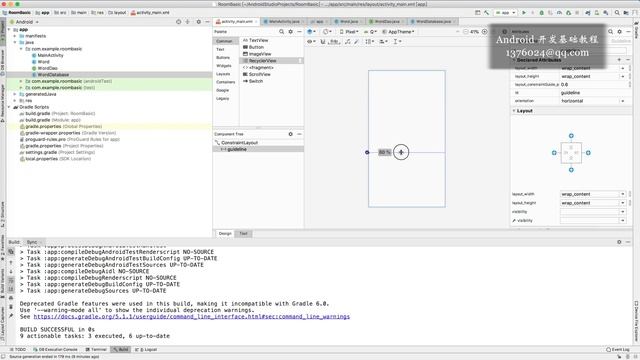640x360 pixels.
Task: Add a declared attribute with plus icon
Action: pyautogui.click(x=619, y=60)
